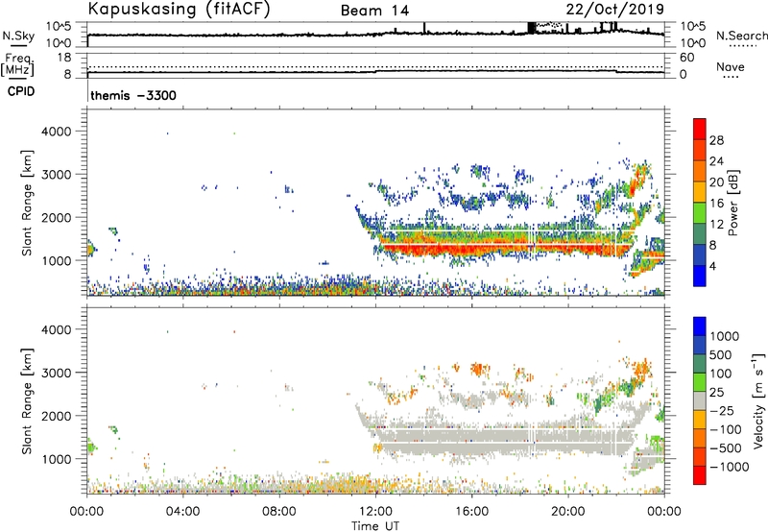Click the '4000' tick on power panel axis
The height and width of the screenshot is (532, 768).
[x=56, y=132]
